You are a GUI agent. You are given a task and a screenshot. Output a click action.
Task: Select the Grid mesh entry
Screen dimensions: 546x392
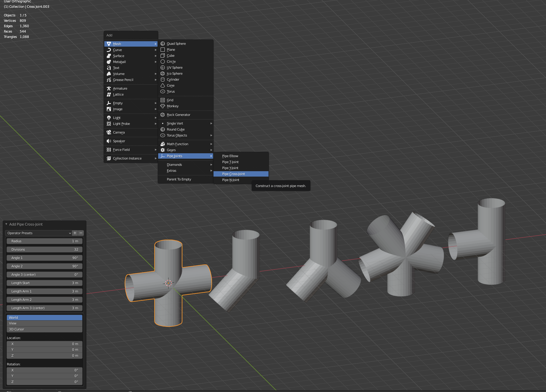pyautogui.click(x=186, y=100)
